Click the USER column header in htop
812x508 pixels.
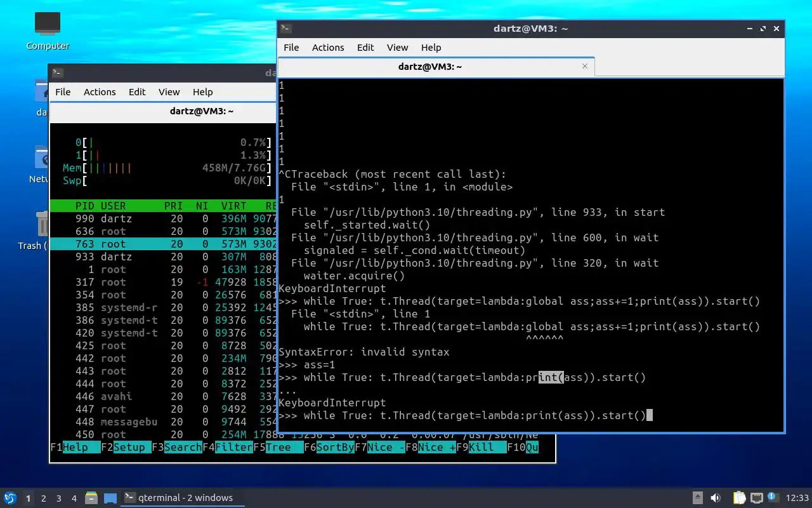(114, 206)
